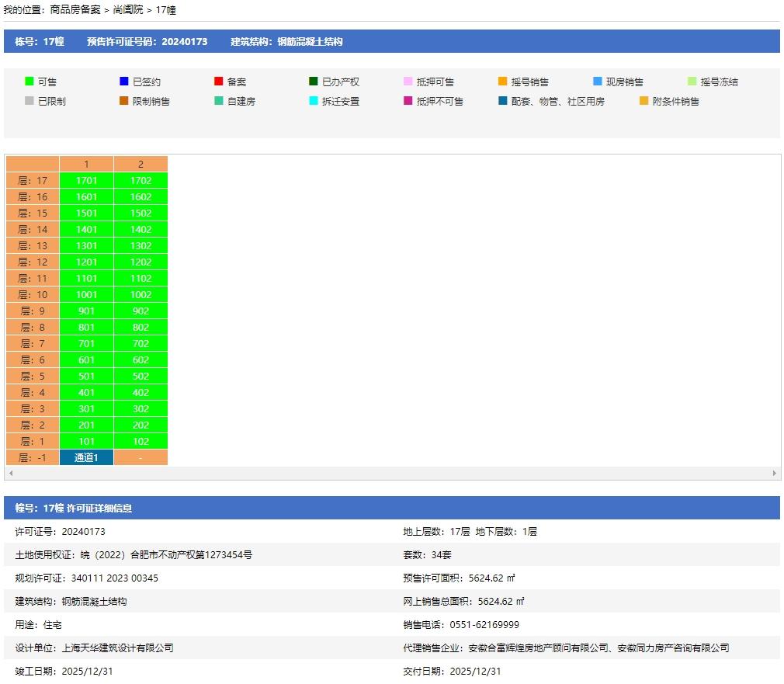This screenshot has width=784, height=684.
Task: View details of unit 1501
Action: point(86,213)
